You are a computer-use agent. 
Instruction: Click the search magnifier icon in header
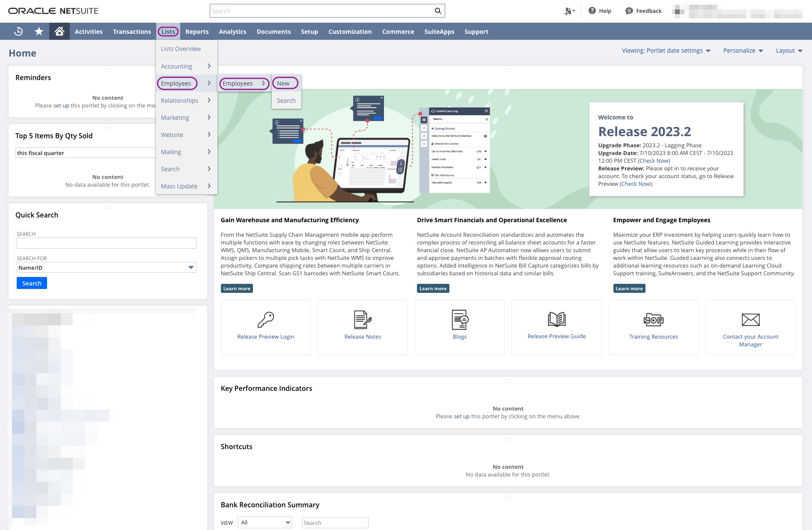tap(438, 11)
